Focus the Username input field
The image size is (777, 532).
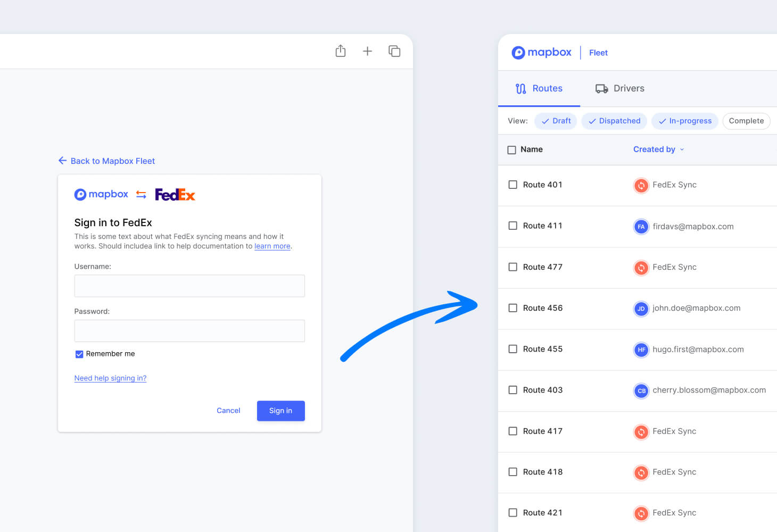pos(189,286)
